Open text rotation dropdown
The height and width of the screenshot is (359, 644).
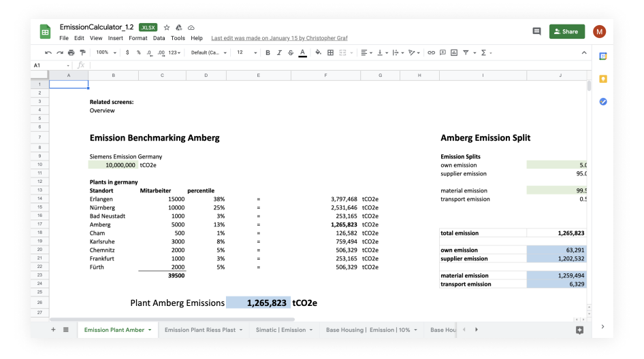pyautogui.click(x=414, y=52)
